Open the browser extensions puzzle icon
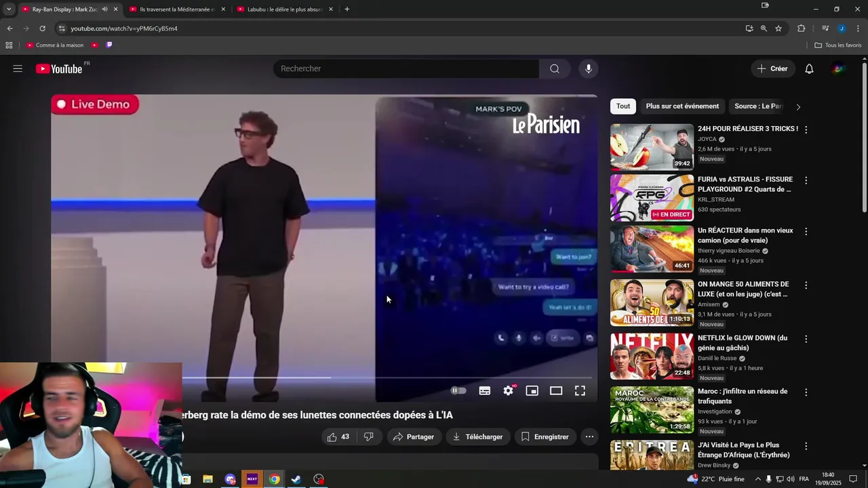This screenshot has height=488, width=868. 802,28
